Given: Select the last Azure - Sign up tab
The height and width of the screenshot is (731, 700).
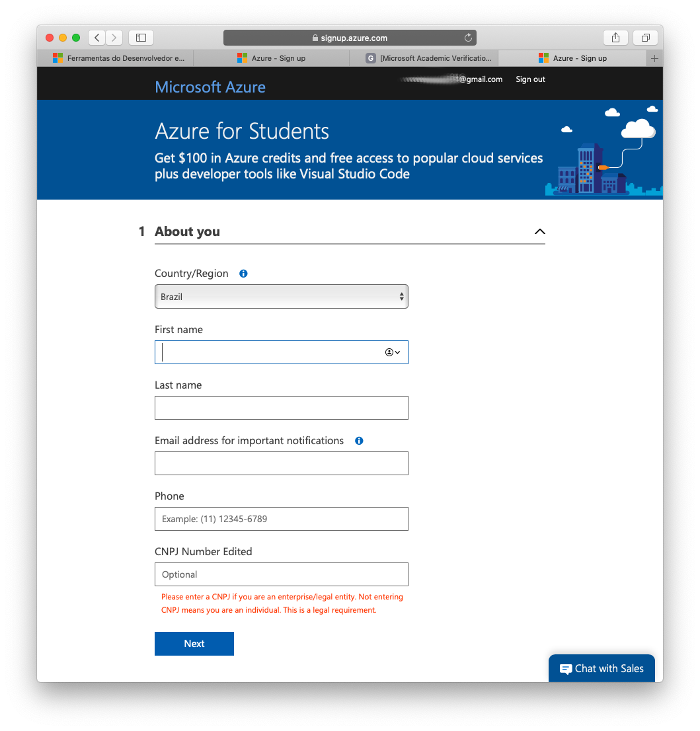Looking at the screenshot, I should pyautogui.click(x=572, y=58).
